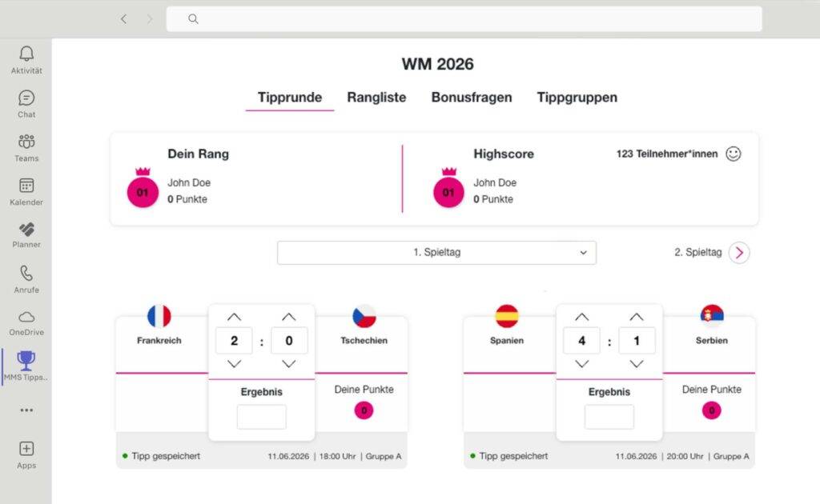Switch to the Rangliste tab
The height and width of the screenshot is (504, 820).
[376, 97]
